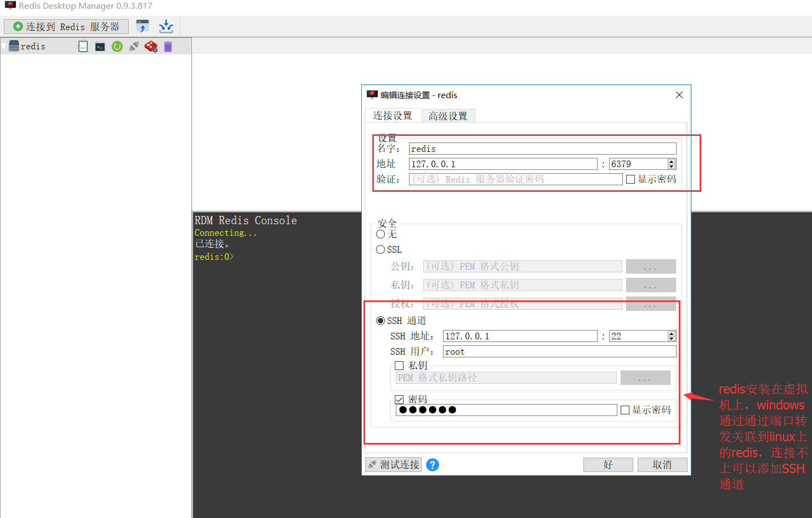Delete the redis connection with trash icon
Screen dimensions: 812x518
[168, 47]
